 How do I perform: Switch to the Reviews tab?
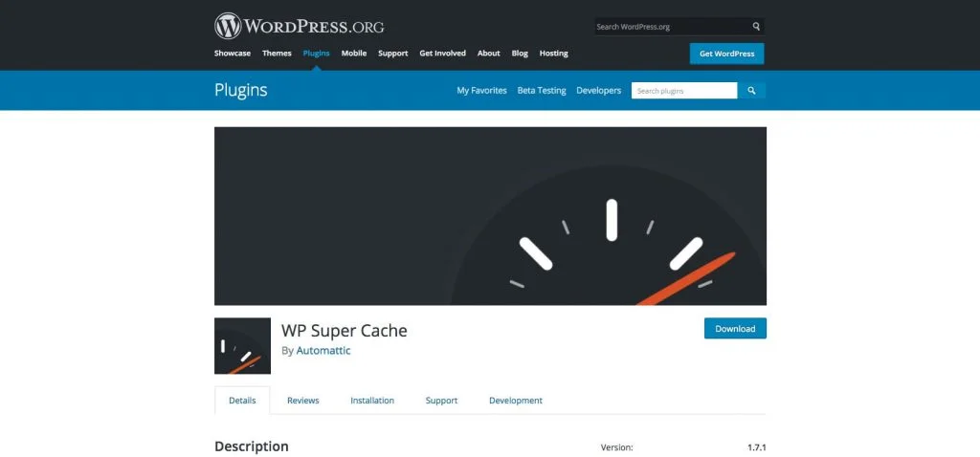point(303,401)
